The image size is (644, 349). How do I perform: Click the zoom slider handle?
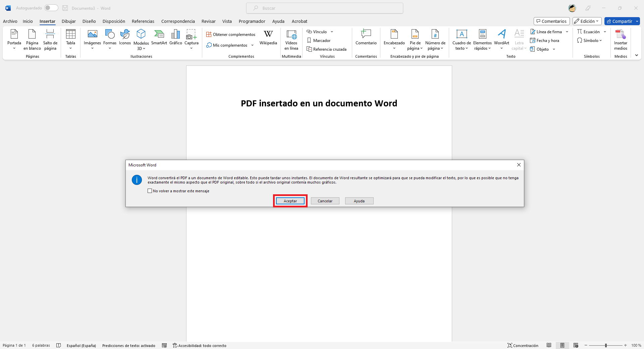pos(606,345)
